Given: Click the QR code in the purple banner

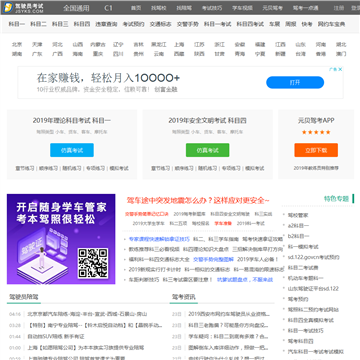Looking at the screenshot, I should pos(93,263).
